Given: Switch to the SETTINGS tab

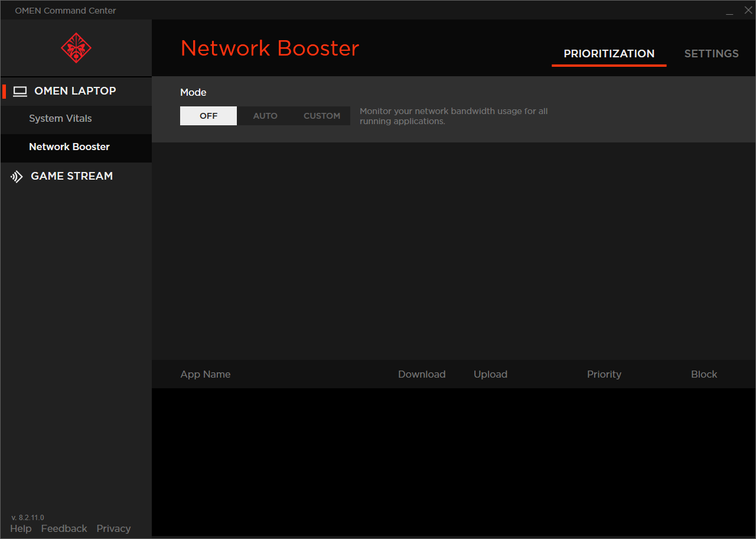Looking at the screenshot, I should pos(711,53).
